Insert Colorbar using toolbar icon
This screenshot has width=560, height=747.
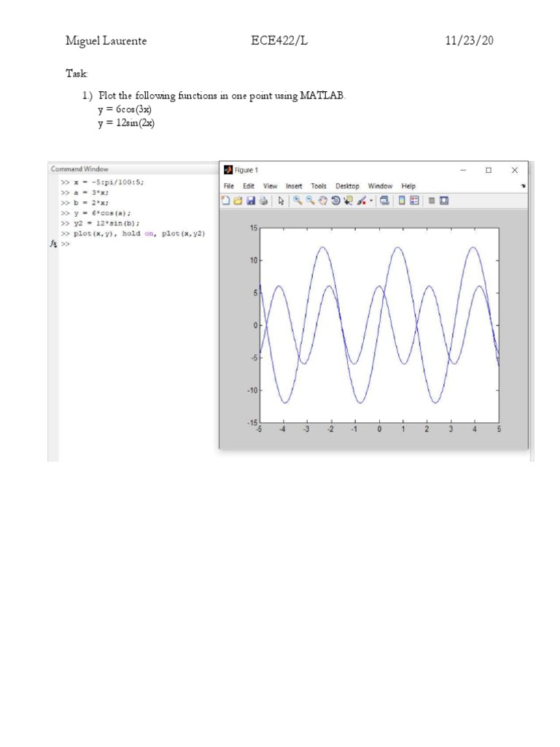tap(402, 201)
